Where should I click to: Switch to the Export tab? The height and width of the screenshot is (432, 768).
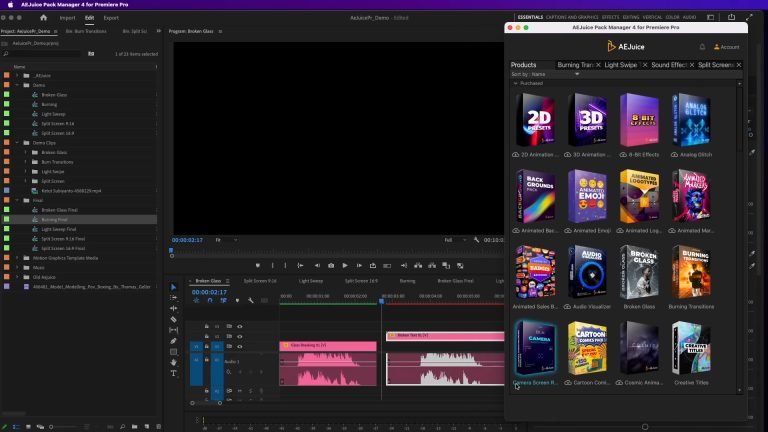click(x=111, y=17)
